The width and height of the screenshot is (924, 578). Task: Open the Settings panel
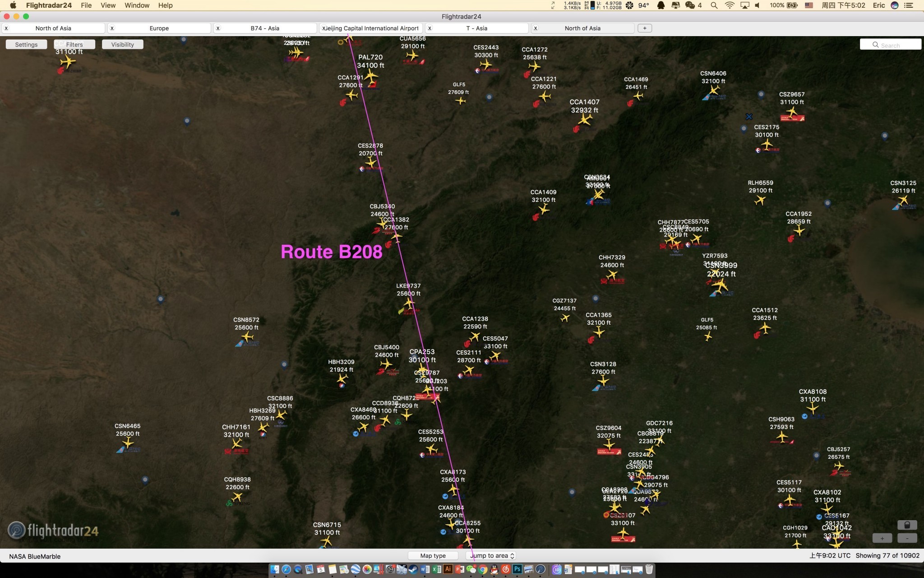coord(26,44)
